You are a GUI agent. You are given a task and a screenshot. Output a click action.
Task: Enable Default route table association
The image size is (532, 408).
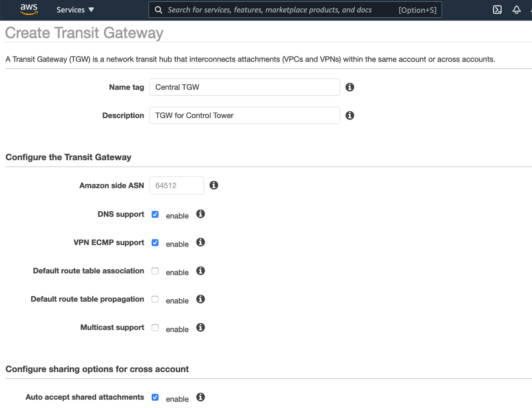[155, 271]
